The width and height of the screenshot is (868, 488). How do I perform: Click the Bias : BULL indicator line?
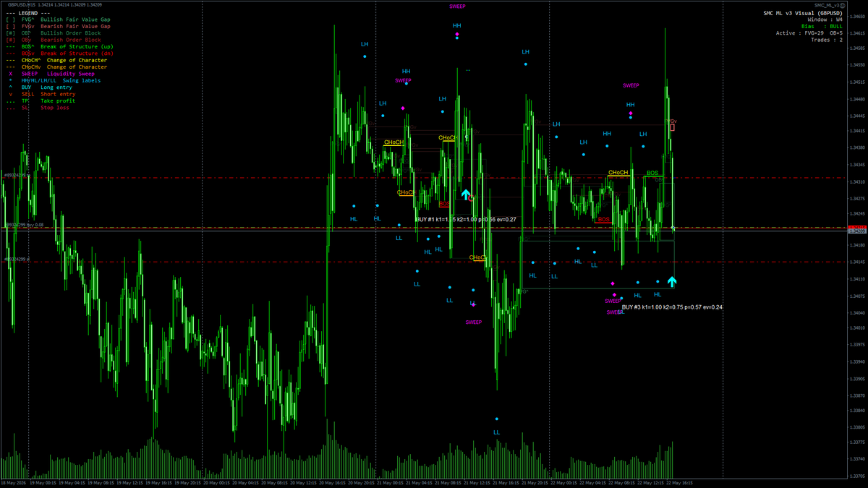pyautogui.click(x=822, y=26)
